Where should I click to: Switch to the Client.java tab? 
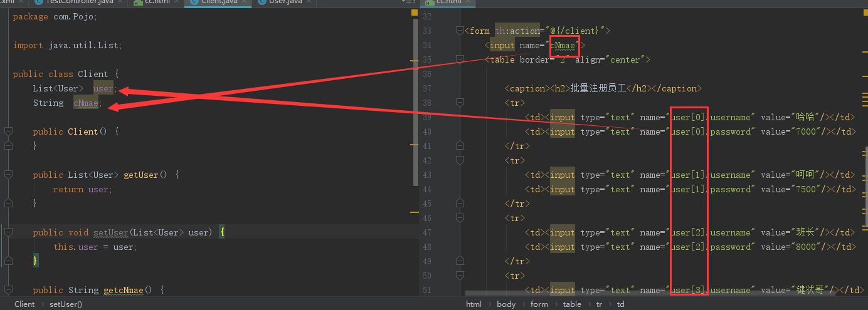tap(218, 3)
